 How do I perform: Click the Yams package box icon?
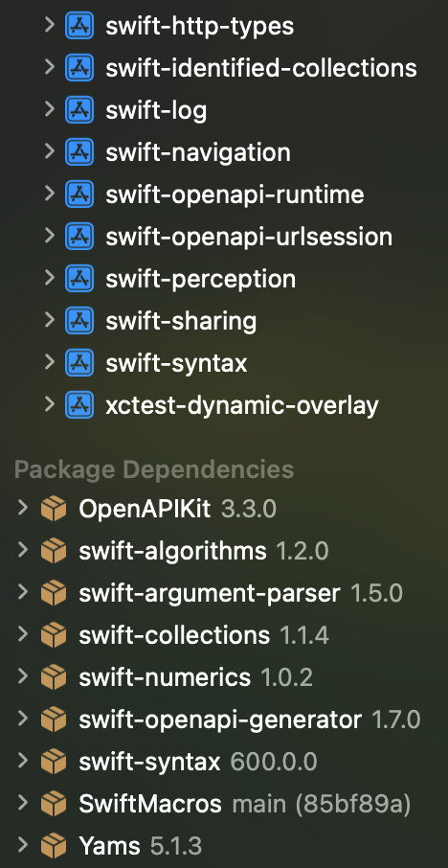coord(54,845)
